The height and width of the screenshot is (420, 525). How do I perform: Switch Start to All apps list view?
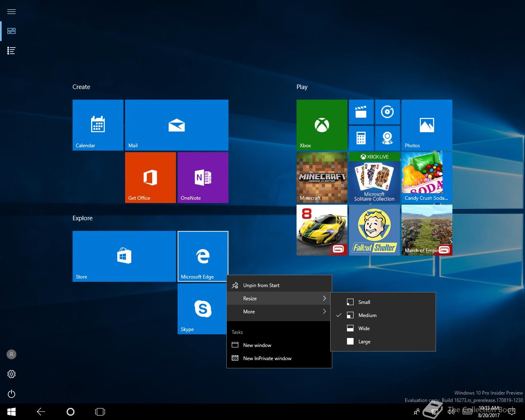click(11, 50)
